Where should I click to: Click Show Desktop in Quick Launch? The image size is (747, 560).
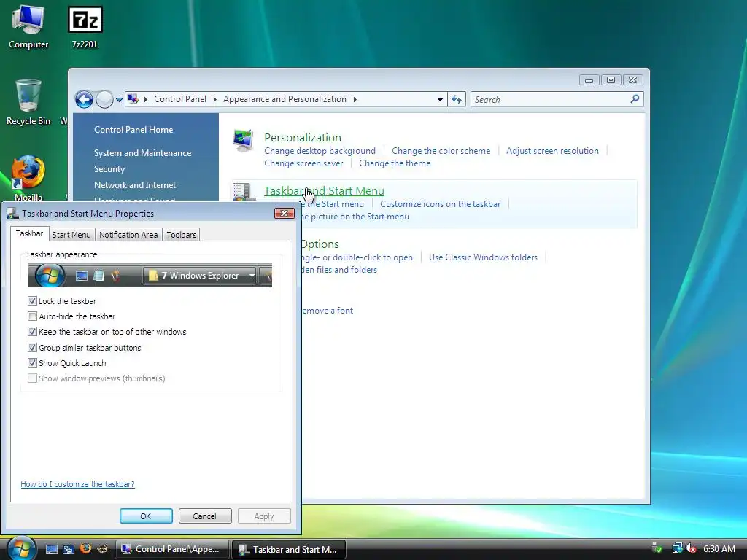(x=52, y=549)
